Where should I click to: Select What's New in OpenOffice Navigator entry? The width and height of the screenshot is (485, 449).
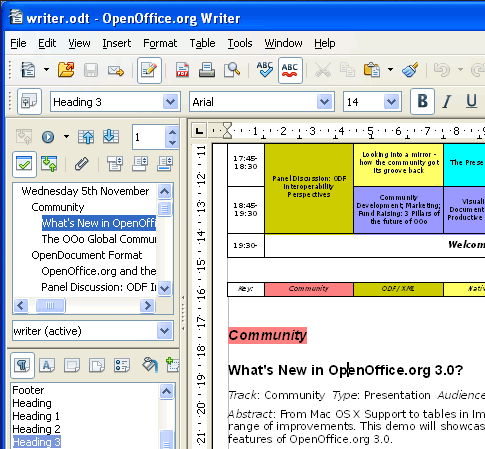click(99, 223)
